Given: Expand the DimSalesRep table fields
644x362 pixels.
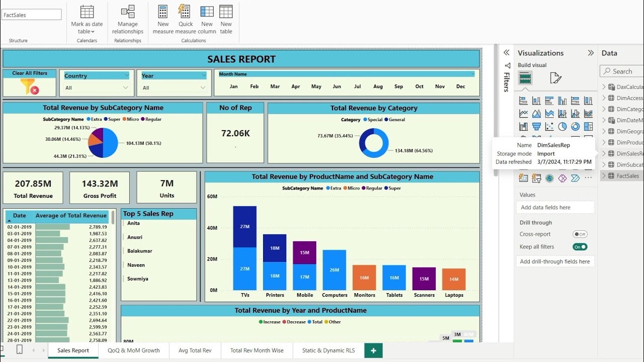Looking at the screenshot, I should (x=604, y=153).
